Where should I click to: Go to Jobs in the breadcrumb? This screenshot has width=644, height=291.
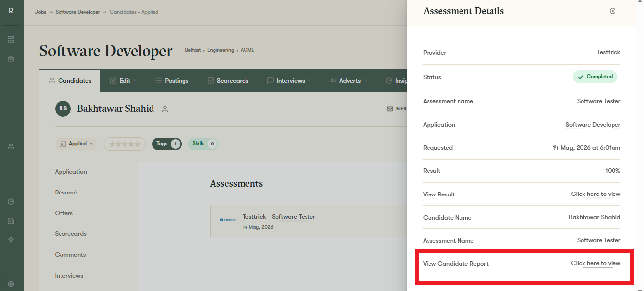point(41,12)
